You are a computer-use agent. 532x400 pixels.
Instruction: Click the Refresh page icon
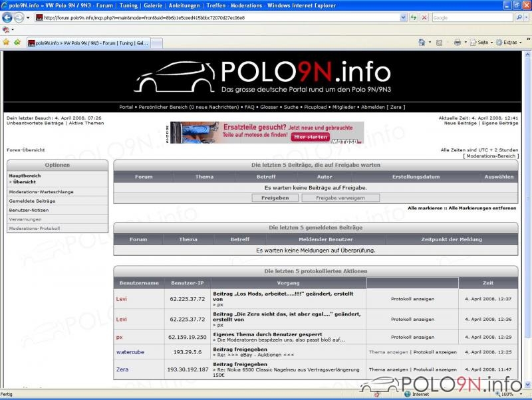(x=412, y=18)
